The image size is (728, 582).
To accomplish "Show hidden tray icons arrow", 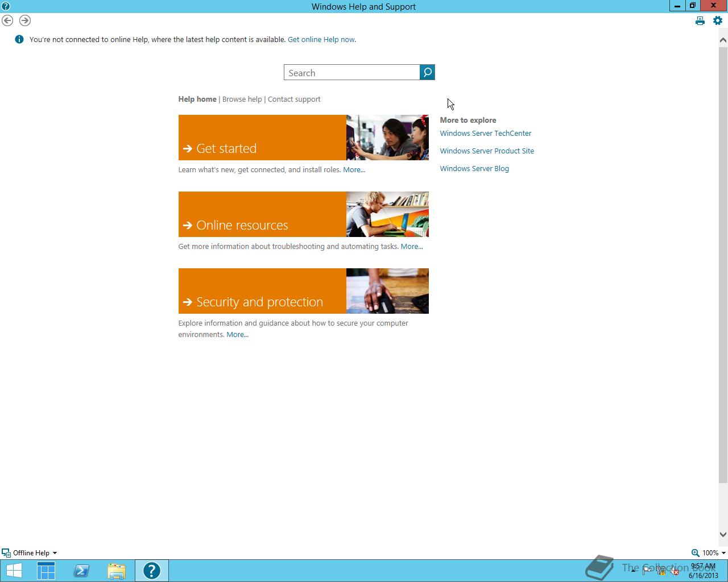I will coord(633,571).
